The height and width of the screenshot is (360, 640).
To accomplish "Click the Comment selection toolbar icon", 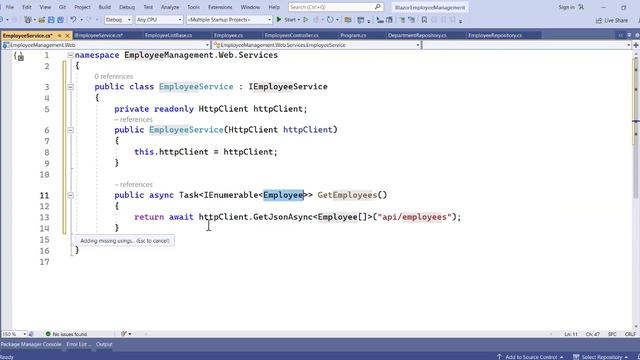I will (402, 20).
